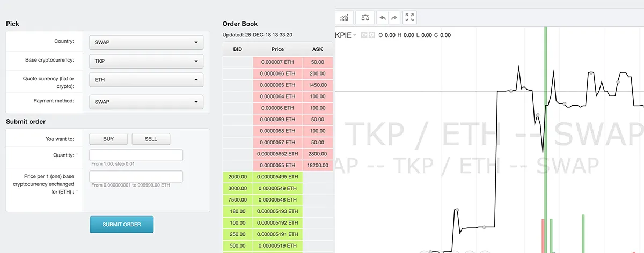This screenshot has height=253, width=644.
Task: Click bid amount 250.00
Action: (238, 234)
